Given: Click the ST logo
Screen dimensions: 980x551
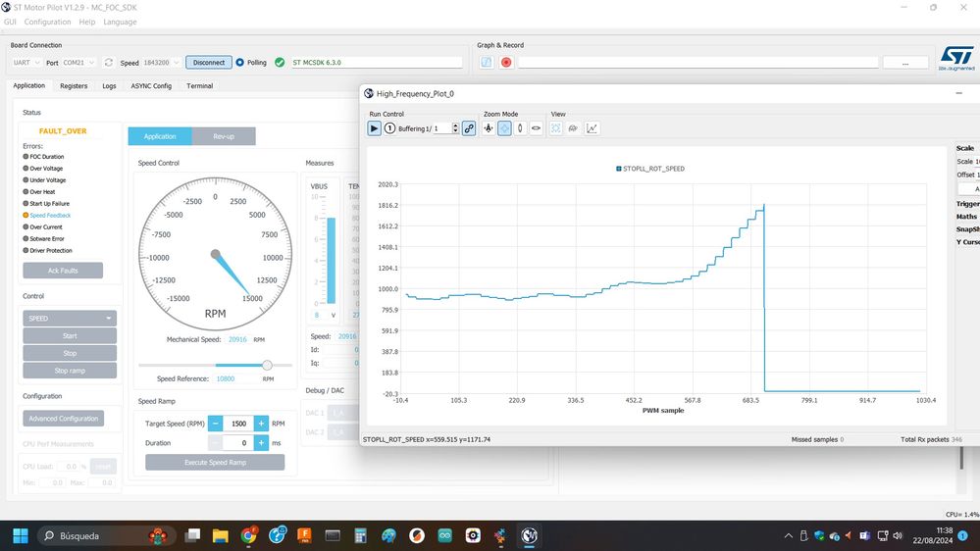Looking at the screenshot, I should [x=956, y=58].
